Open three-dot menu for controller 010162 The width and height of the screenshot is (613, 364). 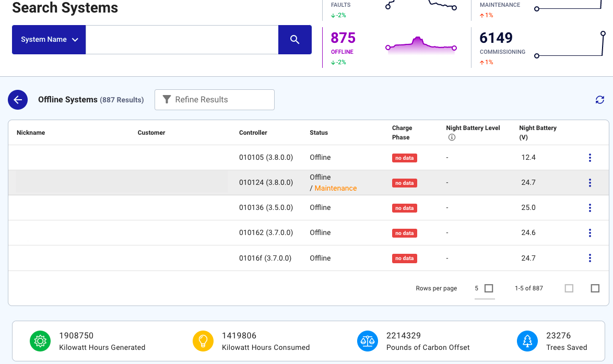[x=590, y=233]
